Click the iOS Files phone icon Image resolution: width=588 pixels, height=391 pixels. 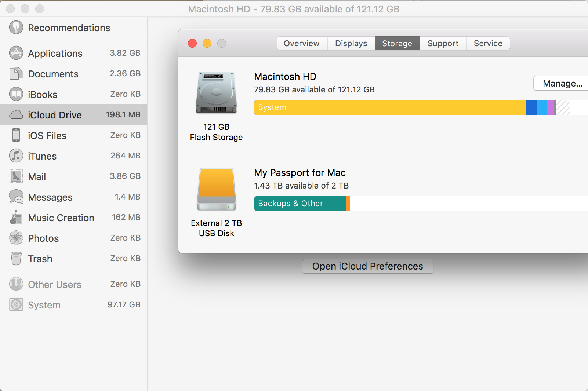[16, 135]
